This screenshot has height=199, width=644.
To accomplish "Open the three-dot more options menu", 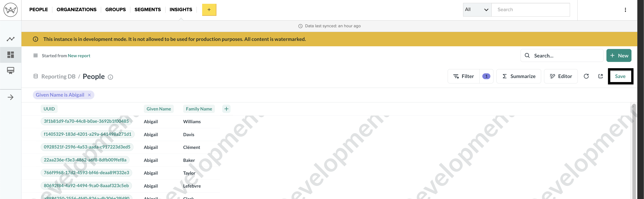I will [625, 10].
